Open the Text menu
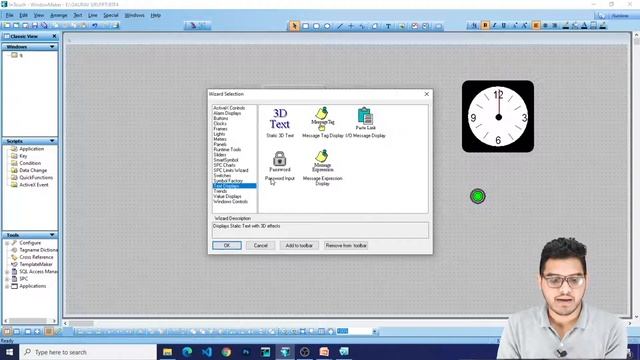This screenshot has height=360, width=640. [x=78, y=15]
